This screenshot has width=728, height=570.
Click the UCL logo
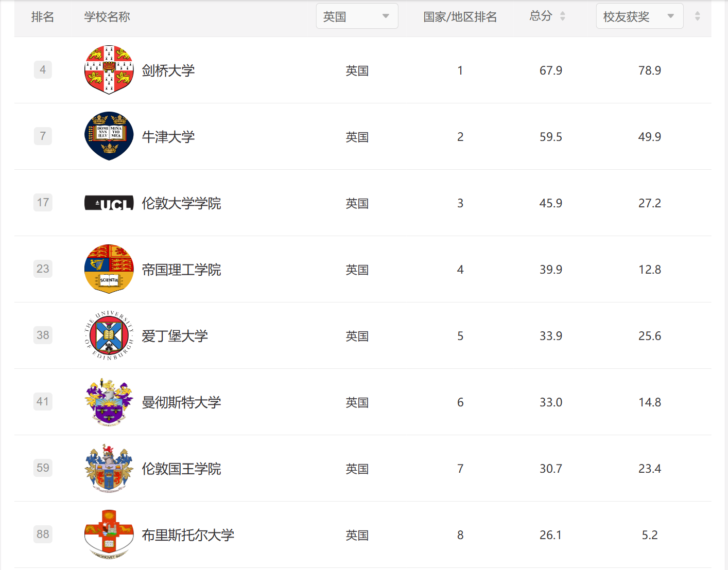click(109, 203)
